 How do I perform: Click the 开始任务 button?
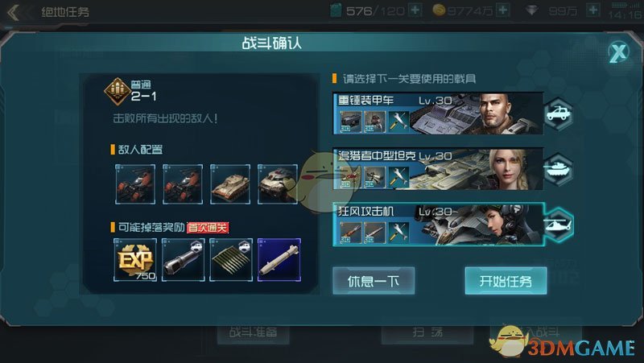click(x=506, y=281)
